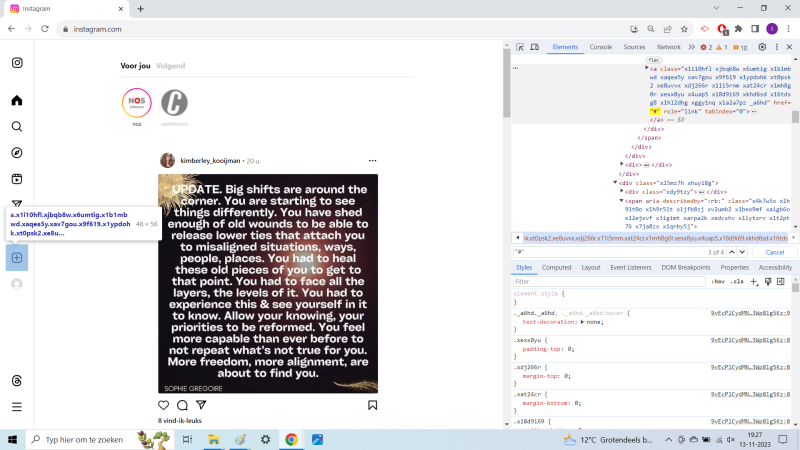Open the Instagram logo home link
Image resolution: width=800 pixels, height=450 pixels.
[17, 63]
